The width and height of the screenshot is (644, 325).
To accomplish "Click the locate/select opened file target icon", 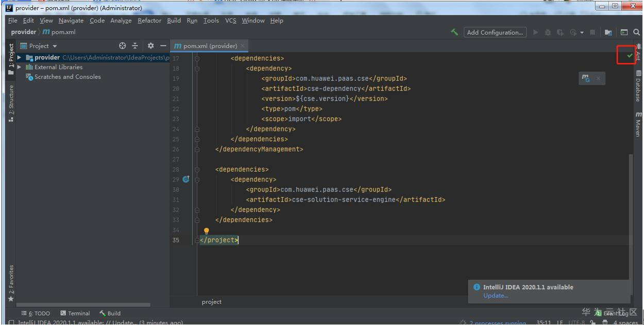I will coord(123,46).
